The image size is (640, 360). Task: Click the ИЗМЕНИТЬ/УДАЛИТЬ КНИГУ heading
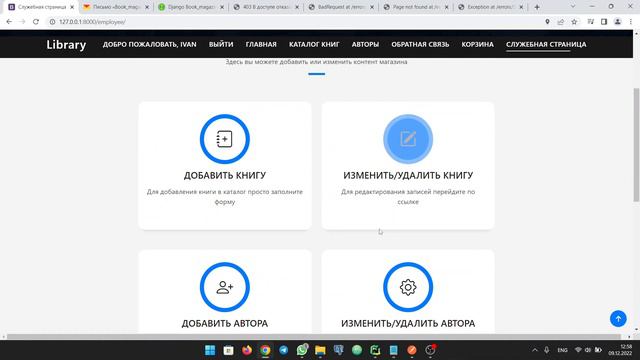coord(408,175)
